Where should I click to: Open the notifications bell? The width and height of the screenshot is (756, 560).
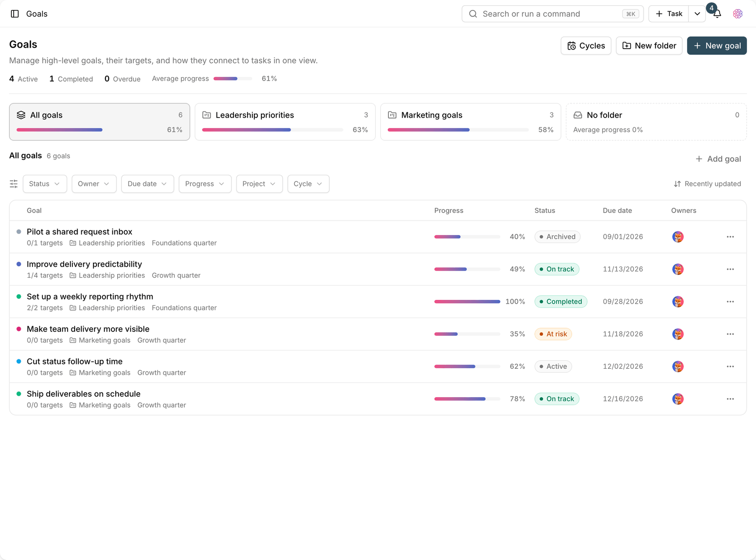pos(717,14)
